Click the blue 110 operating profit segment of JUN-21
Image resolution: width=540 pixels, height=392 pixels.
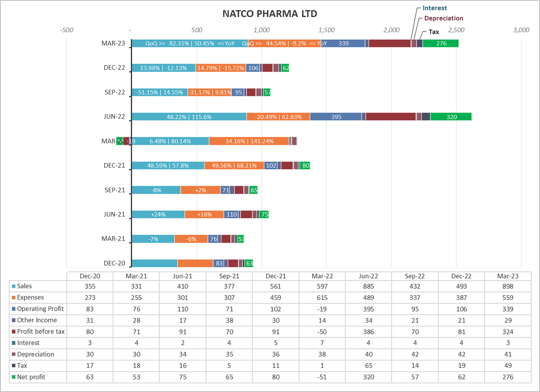231,215
